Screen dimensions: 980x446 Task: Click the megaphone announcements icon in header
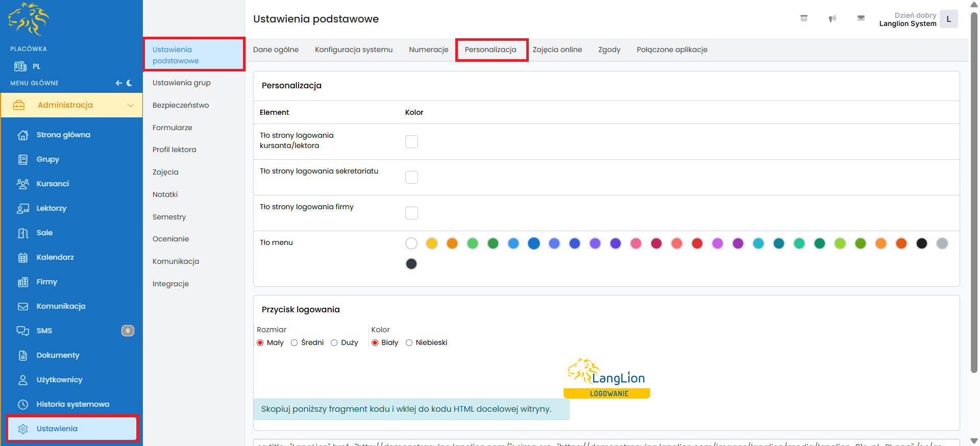832,19
